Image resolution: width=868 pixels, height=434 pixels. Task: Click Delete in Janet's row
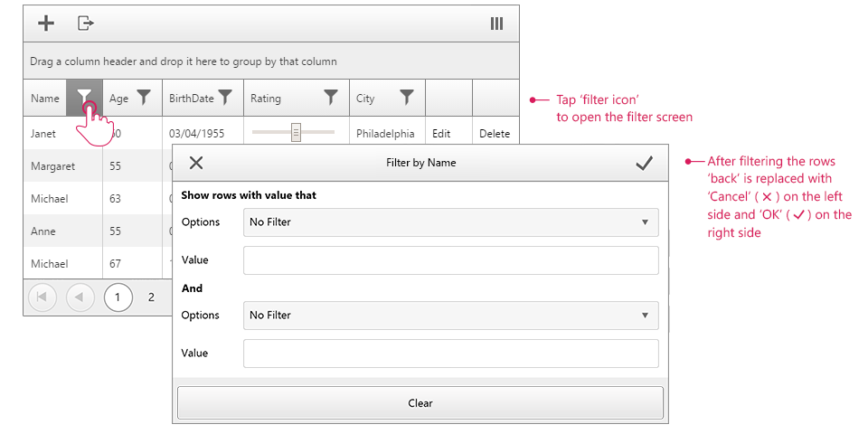coord(495,134)
